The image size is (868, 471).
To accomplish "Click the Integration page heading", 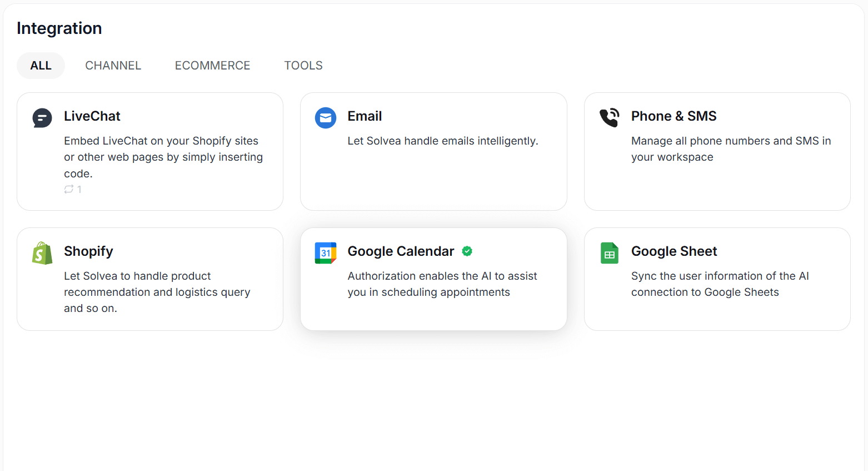I will click(x=59, y=28).
